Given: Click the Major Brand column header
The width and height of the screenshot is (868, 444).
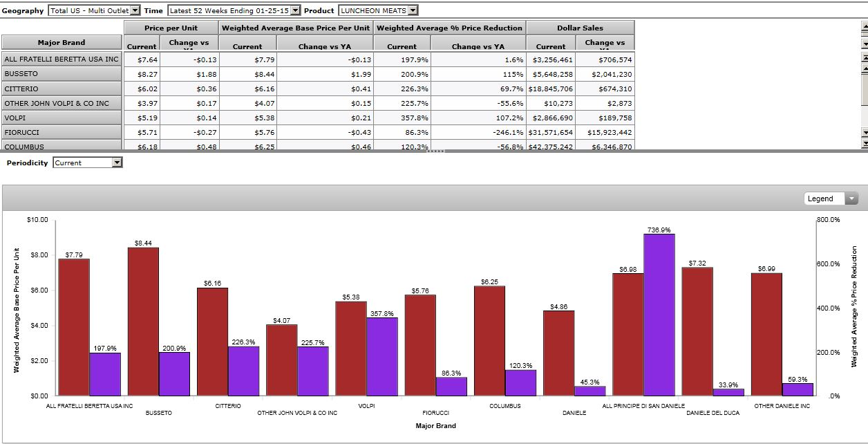Looking at the screenshot, I should 62,43.
